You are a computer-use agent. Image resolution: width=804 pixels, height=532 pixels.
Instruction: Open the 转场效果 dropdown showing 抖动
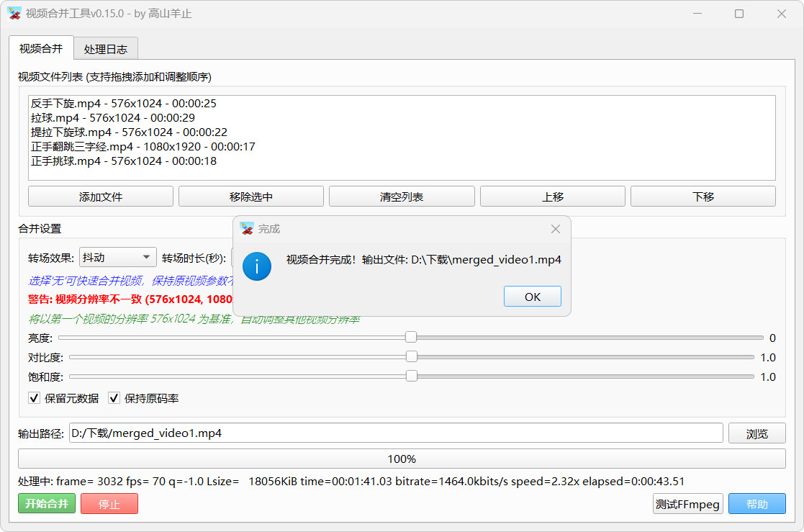[x=117, y=257]
